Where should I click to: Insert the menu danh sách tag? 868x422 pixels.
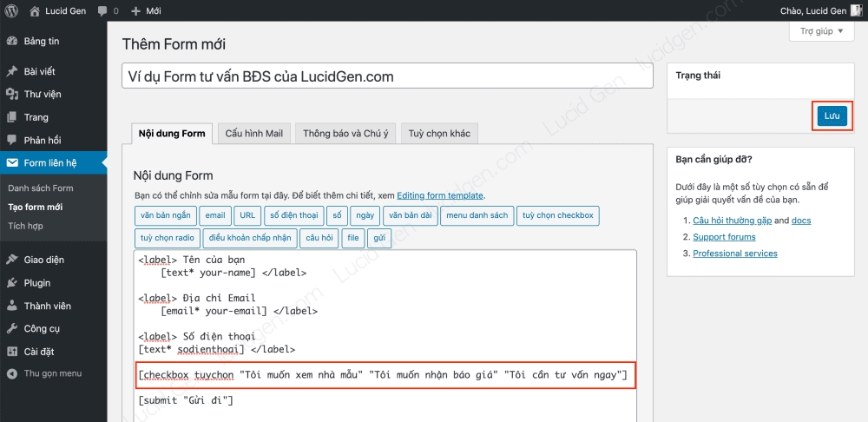(x=477, y=215)
